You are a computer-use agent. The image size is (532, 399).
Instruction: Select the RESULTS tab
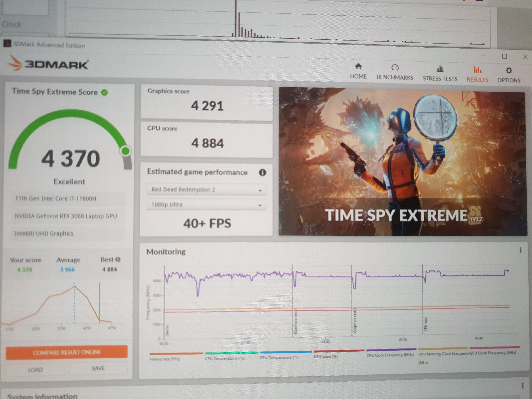pos(477,74)
